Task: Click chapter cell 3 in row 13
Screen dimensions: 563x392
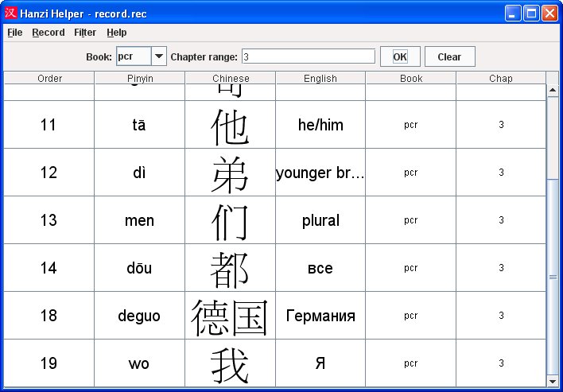Action: click(501, 220)
